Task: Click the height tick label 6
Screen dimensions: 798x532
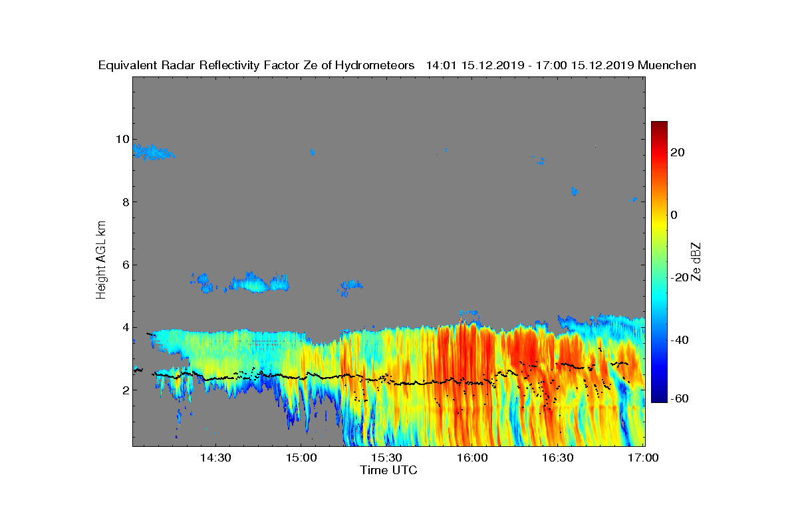Action: click(125, 265)
